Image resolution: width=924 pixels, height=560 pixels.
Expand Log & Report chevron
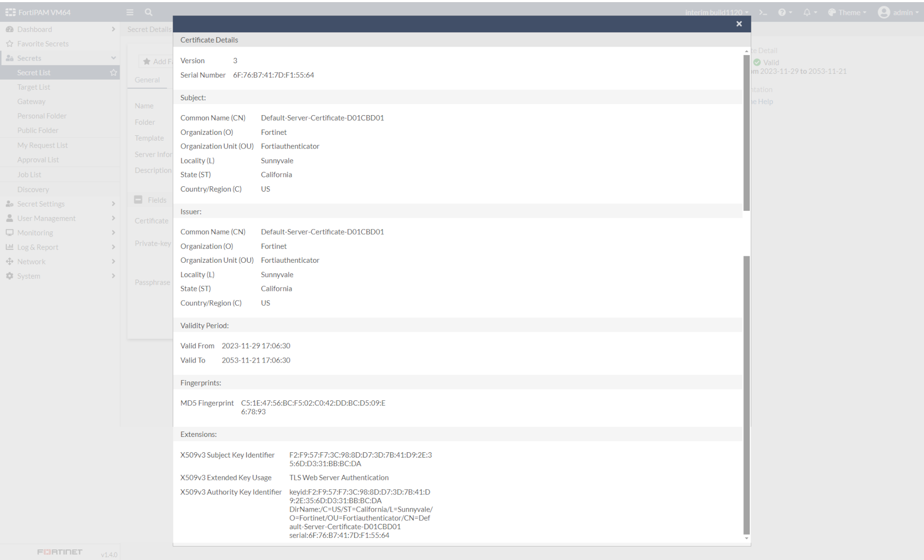coord(113,247)
